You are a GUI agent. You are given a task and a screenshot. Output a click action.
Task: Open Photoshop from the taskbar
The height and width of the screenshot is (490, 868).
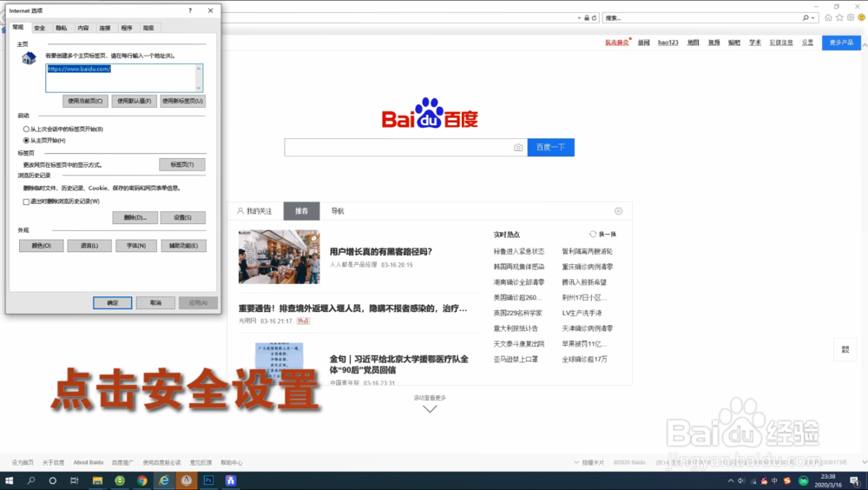(208, 480)
